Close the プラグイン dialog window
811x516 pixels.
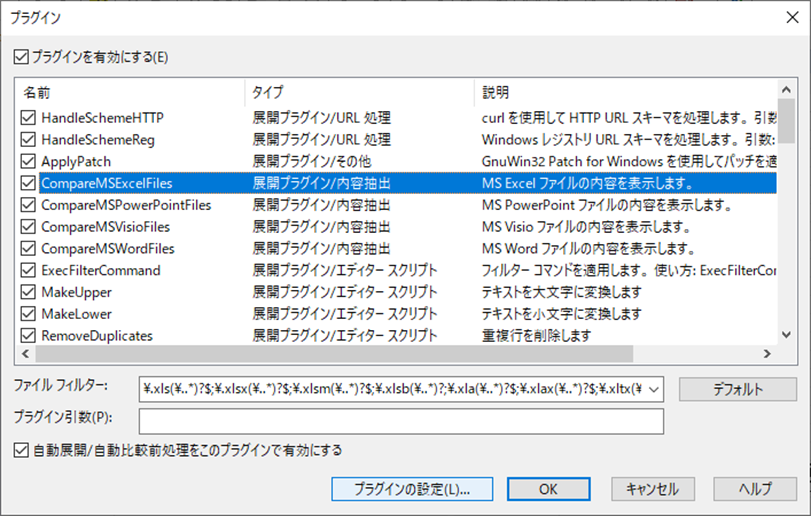point(786,17)
